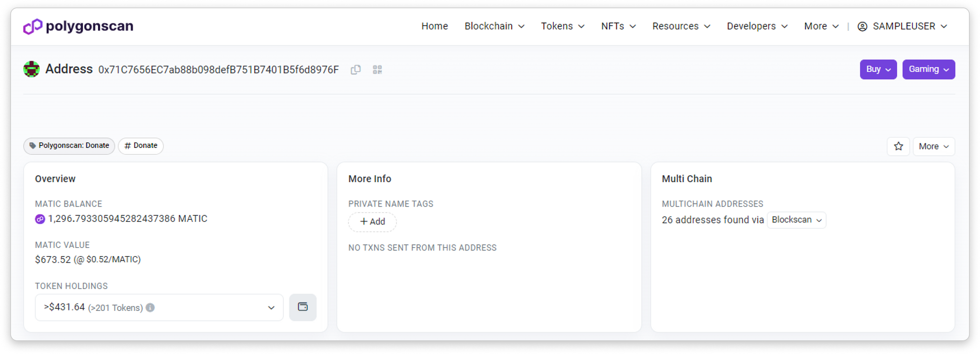Click the polygonscan site name
This screenshot has width=980, height=354.
click(90, 26)
